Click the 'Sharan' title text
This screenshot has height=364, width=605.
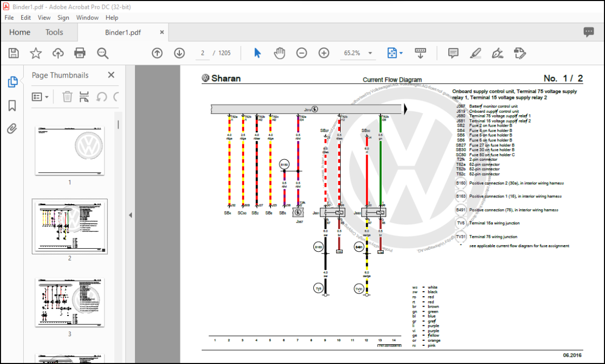point(226,79)
